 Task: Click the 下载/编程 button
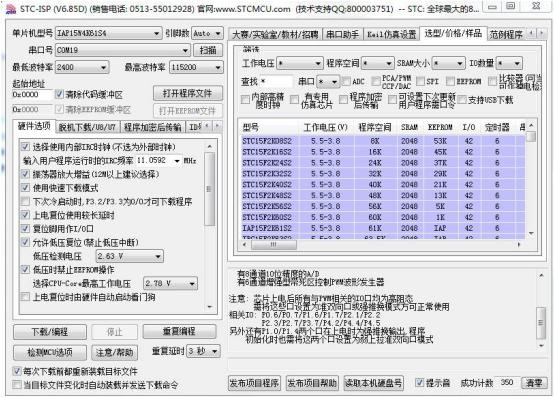[x=50, y=332]
